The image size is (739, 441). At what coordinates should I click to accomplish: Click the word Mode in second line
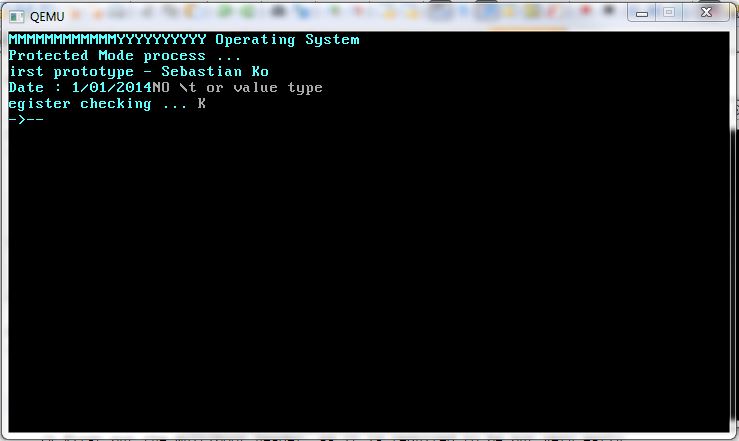click(x=116, y=56)
